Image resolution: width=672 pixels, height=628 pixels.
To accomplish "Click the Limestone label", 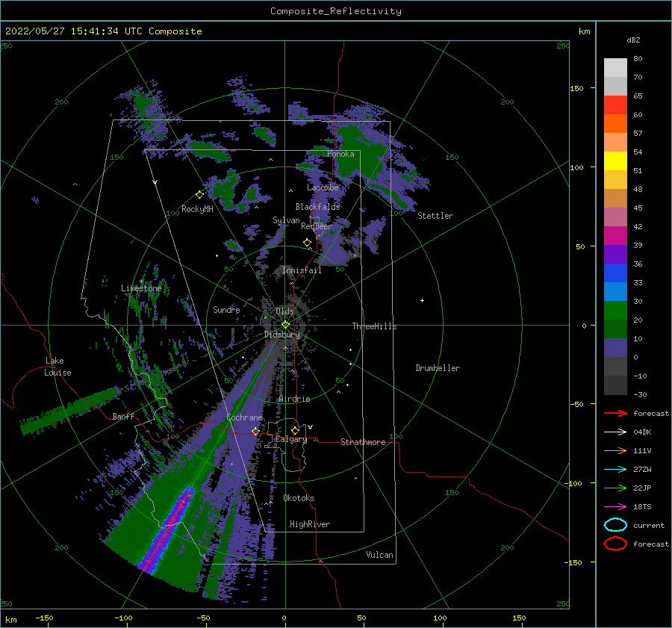I will pos(141,288).
